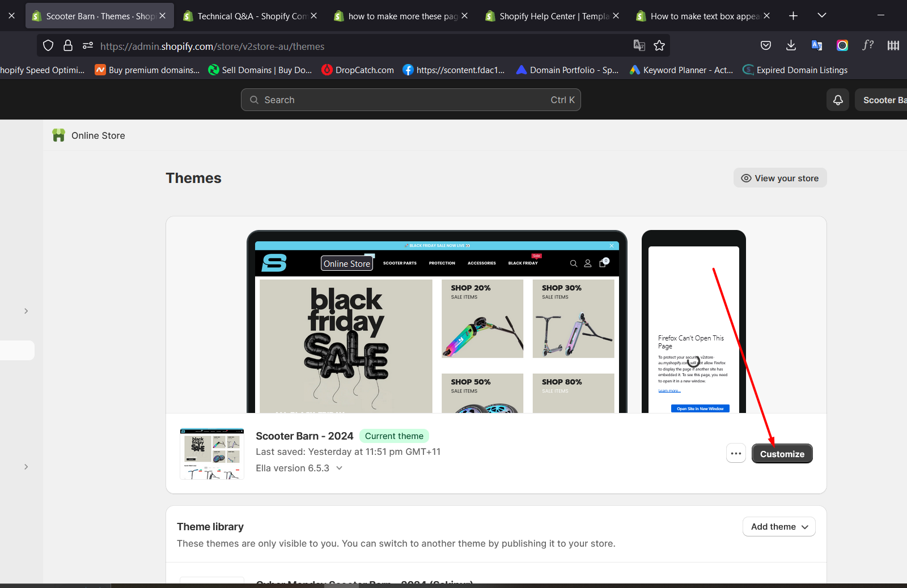Click the colorful ring extension icon

(x=842, y=46)
